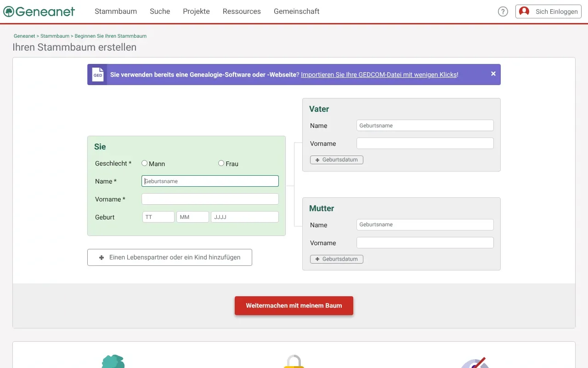The image size is (588, 368).
Task: Open the Projekte menu
Action: click(196, 11)
